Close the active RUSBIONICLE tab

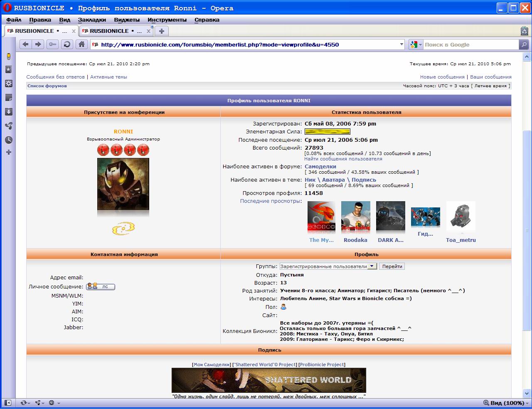[x=74, y=31]
